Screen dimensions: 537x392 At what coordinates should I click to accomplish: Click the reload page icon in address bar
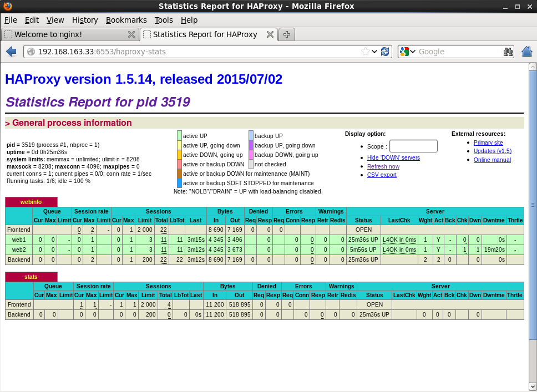tap(385, 52)
